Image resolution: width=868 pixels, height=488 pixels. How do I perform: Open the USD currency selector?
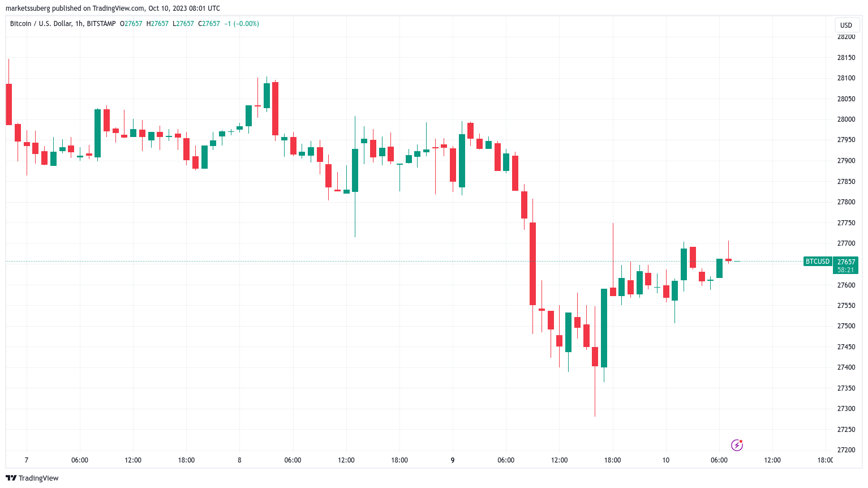(x=846, y=25)
